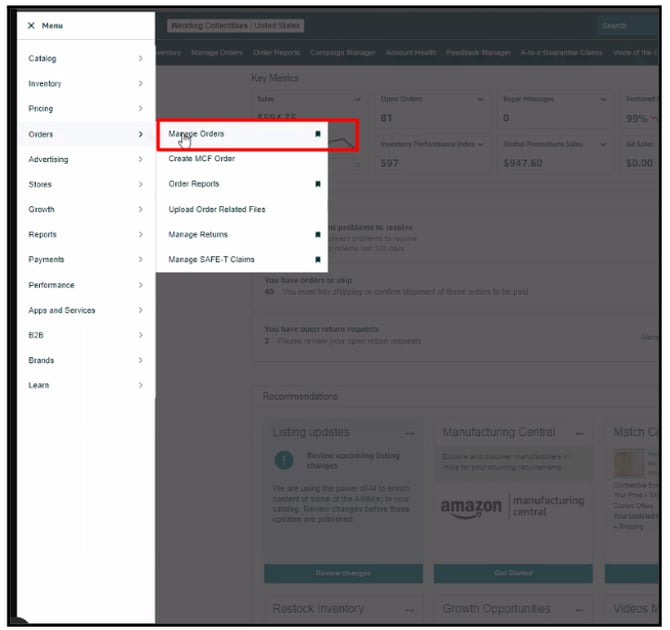Open Manage Orders tab in top bar
Image resolution: width=670 pixels, height=630 pixels.
217,52
